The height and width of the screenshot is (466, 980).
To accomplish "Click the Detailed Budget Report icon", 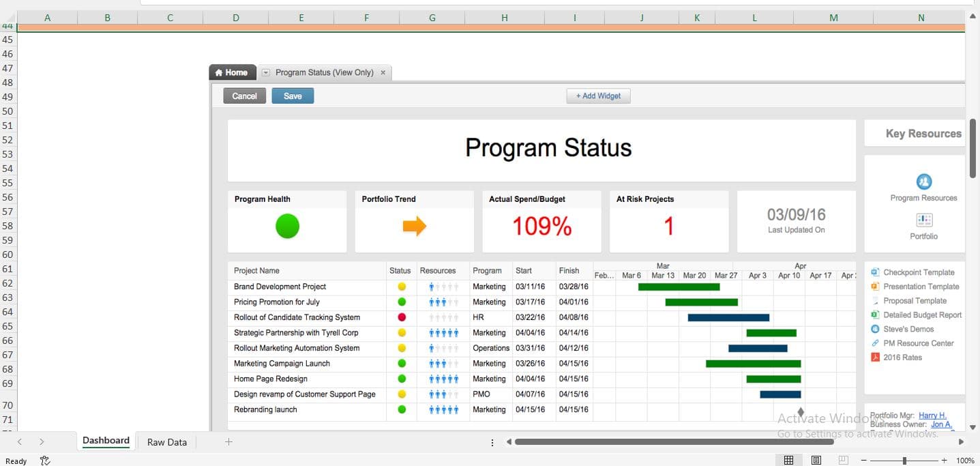I will coord(875,315).
